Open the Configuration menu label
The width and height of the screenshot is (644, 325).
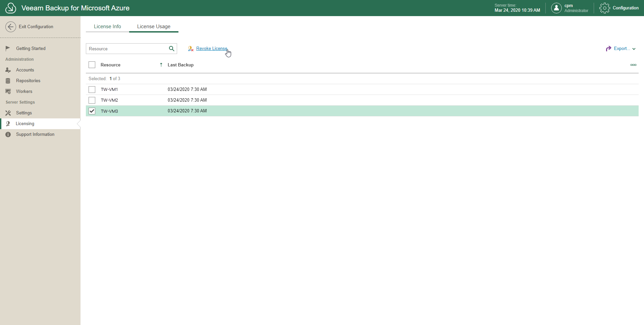pyautogui.click(x=626, y=8)
